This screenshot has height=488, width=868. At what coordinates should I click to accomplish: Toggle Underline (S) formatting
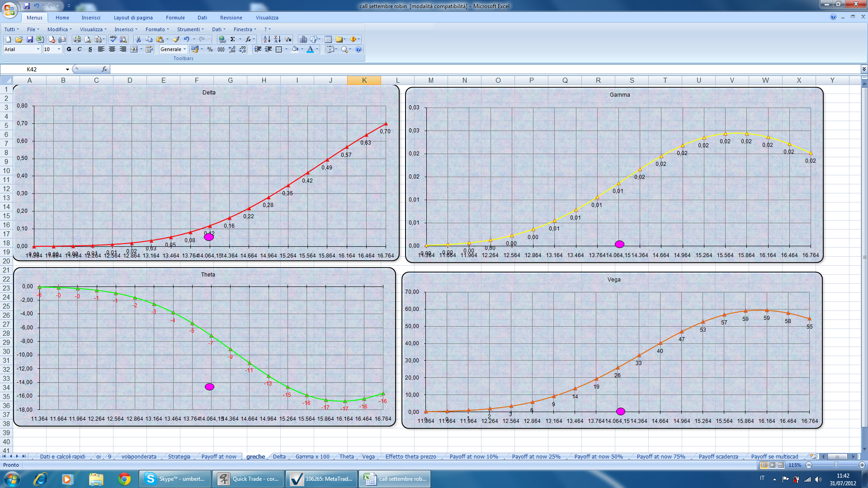pos(90,49)
